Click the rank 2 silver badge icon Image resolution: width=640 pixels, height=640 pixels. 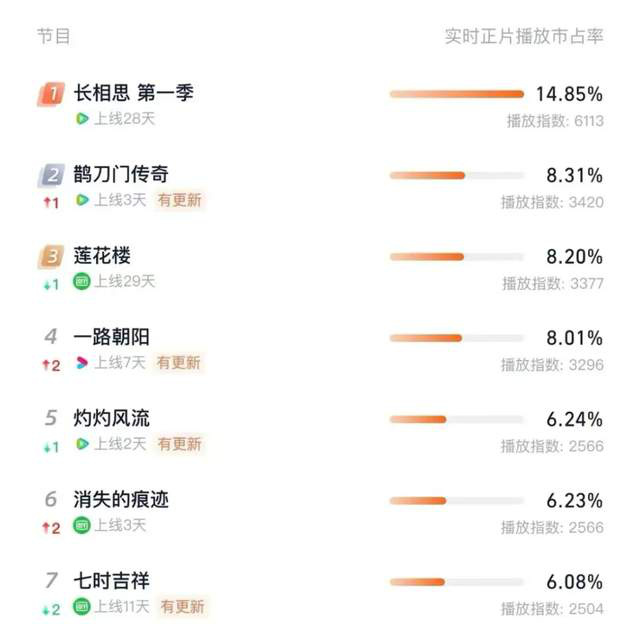(51, 176)
